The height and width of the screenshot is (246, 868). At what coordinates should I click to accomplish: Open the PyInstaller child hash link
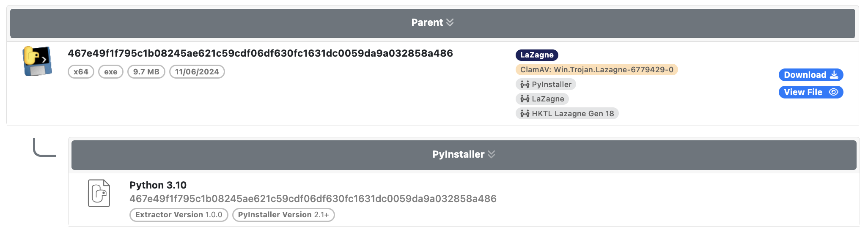pos(313,199)
